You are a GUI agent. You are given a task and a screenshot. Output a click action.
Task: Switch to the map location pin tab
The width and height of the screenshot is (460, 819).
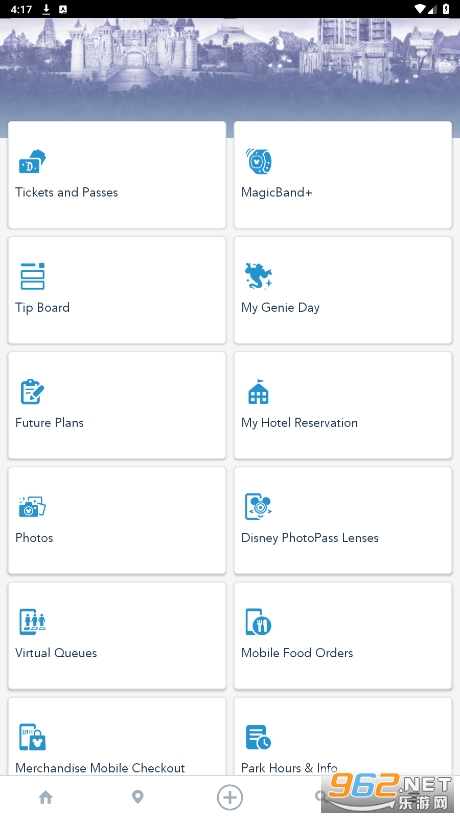click(138, 797)
